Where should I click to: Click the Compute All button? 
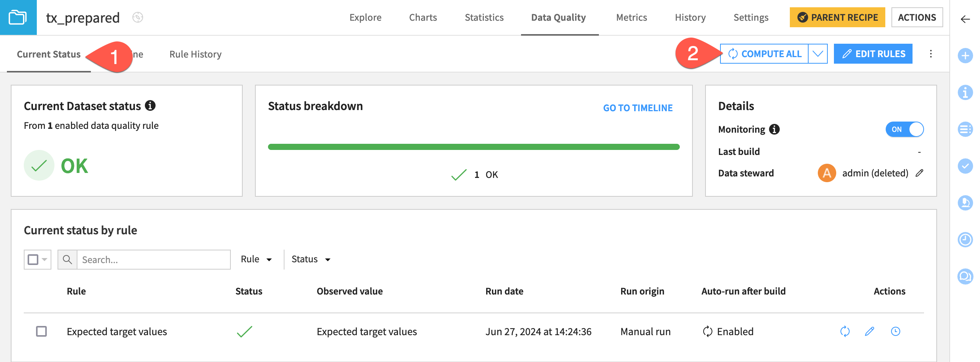click(x=765, y=54)
